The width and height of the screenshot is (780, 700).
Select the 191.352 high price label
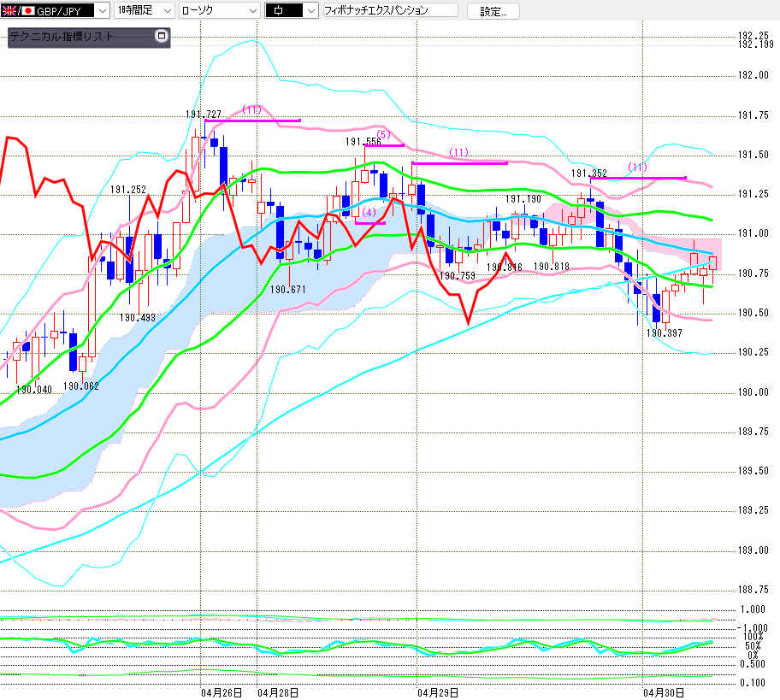coord(589,173)
